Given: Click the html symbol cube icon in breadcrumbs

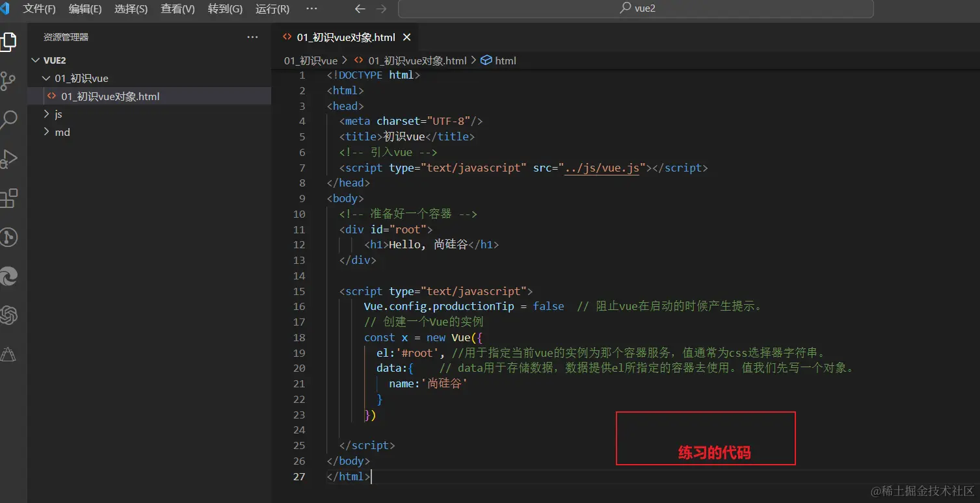Looking at the screenshot, I should [x=486, y=60].
